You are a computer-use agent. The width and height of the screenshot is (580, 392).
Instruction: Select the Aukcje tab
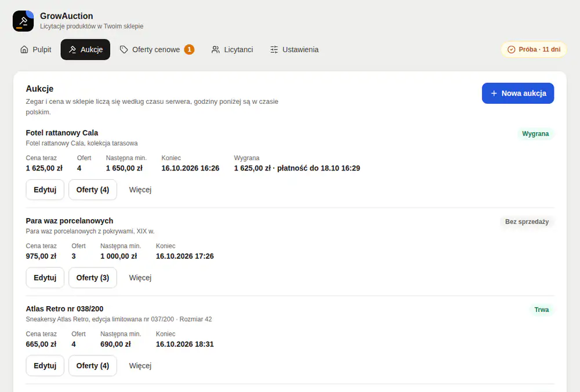(x=85, y=49)
